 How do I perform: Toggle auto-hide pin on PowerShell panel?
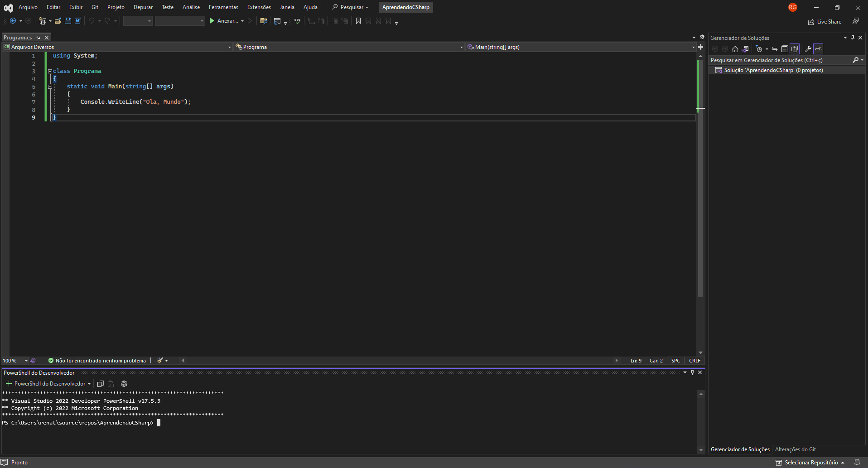692,372
